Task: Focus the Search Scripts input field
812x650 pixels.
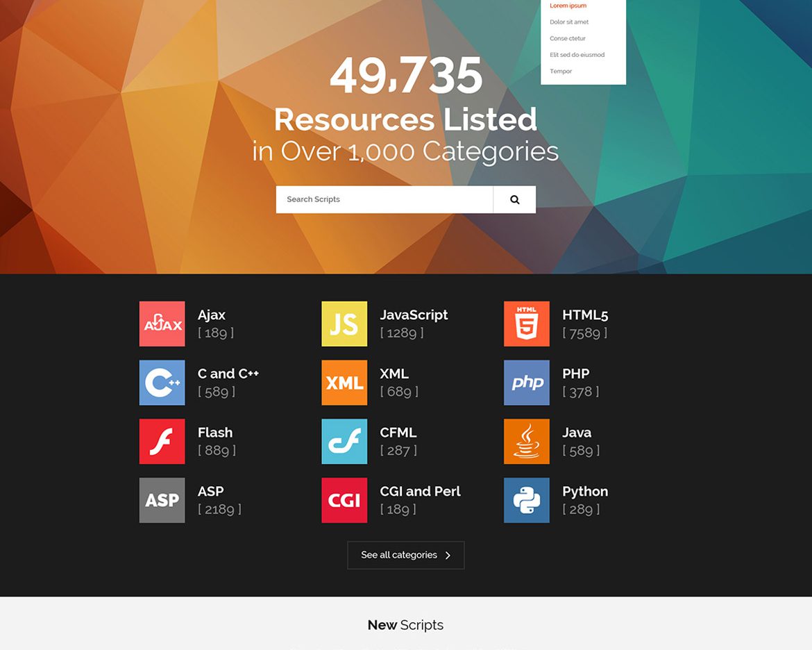Action: pos(384,199)
